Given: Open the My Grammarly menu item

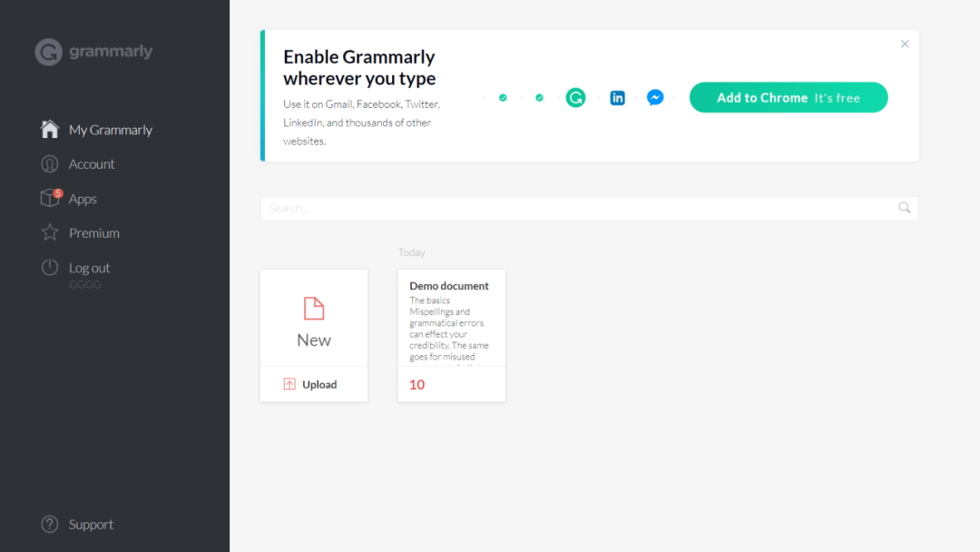Looking at the screenshot, I should pos(110,130).
